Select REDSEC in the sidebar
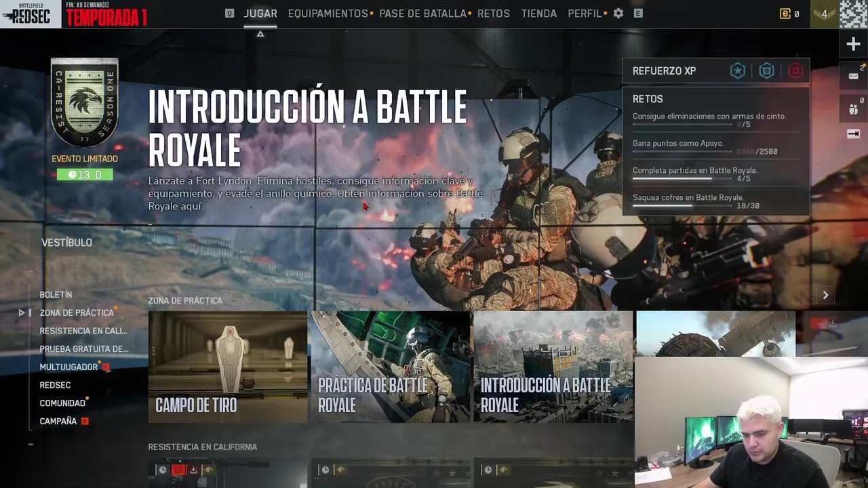Viewport: 868px width, 488px height. (x=55, y=385)
